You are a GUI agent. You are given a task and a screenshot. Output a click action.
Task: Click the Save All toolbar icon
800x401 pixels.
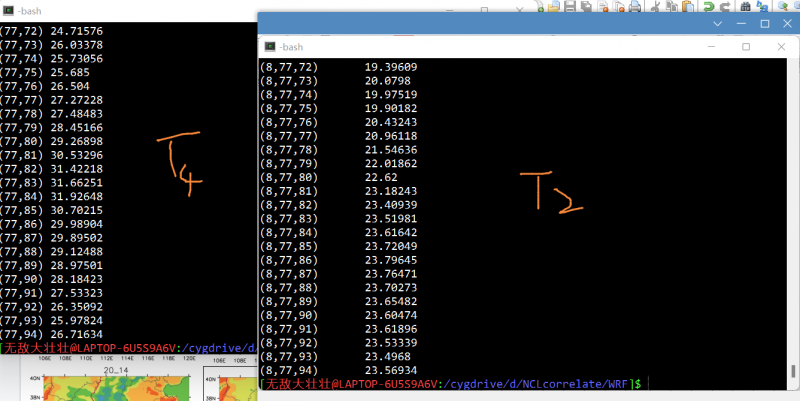coord(586,6)
